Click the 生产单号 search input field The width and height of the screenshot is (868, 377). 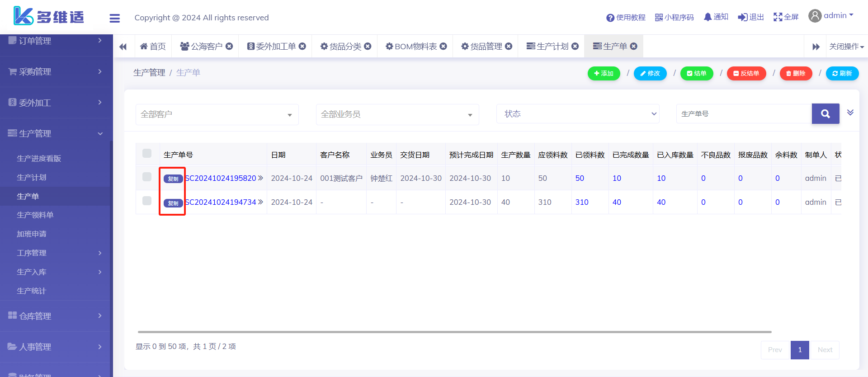point(744,114)
